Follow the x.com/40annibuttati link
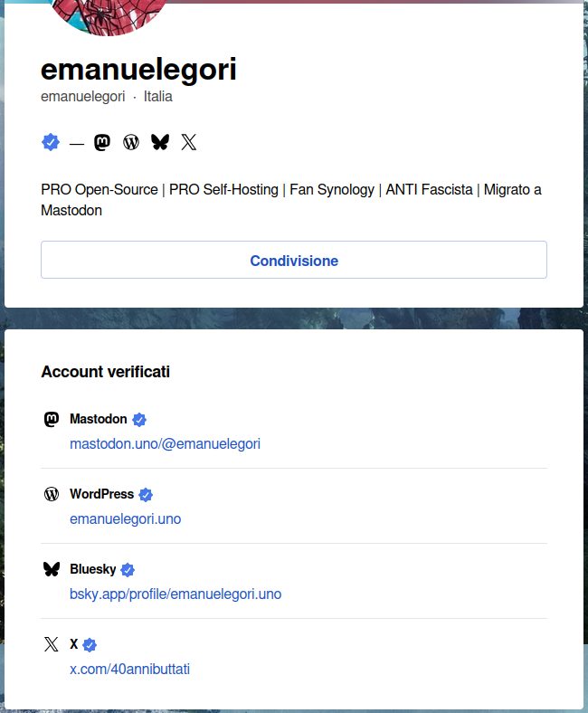The width and height of the screenshot is (588, 713). (129, 670)
